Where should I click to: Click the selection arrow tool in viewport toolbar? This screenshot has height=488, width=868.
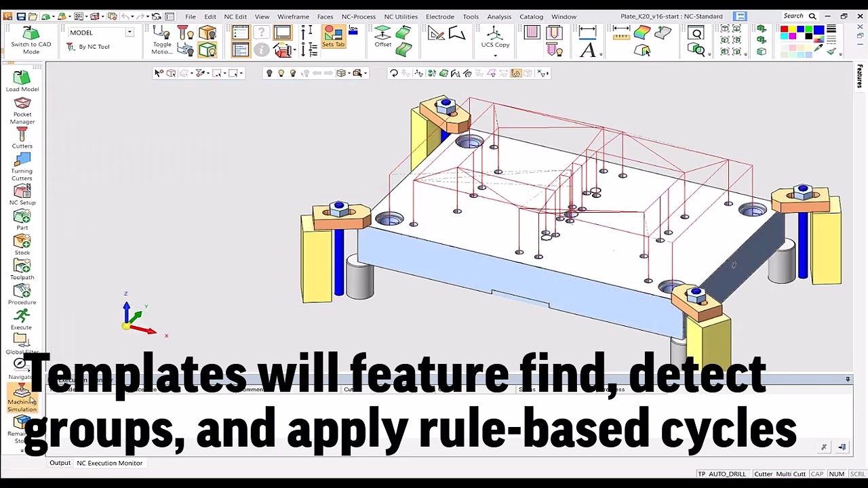[x=159, y=73]
